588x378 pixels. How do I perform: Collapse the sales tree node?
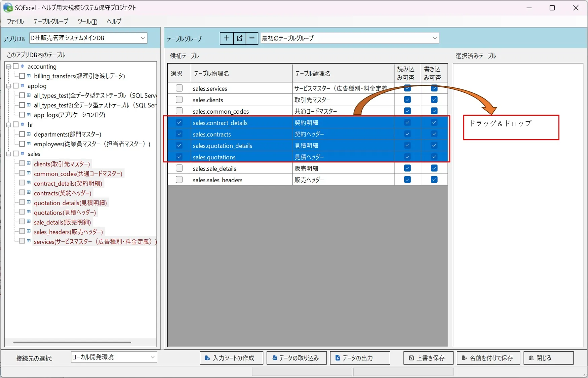[9, 154]
